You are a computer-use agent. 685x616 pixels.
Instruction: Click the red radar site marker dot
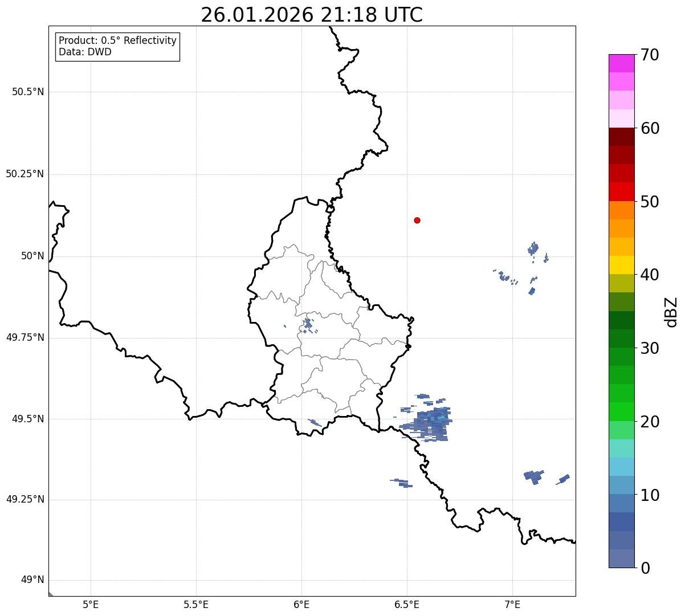(x=417, y=220)
